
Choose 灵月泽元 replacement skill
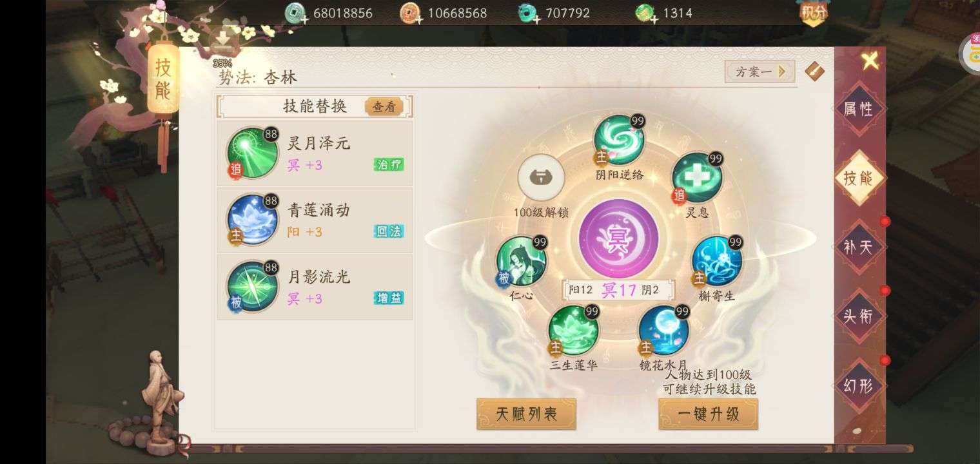point(315,153)
